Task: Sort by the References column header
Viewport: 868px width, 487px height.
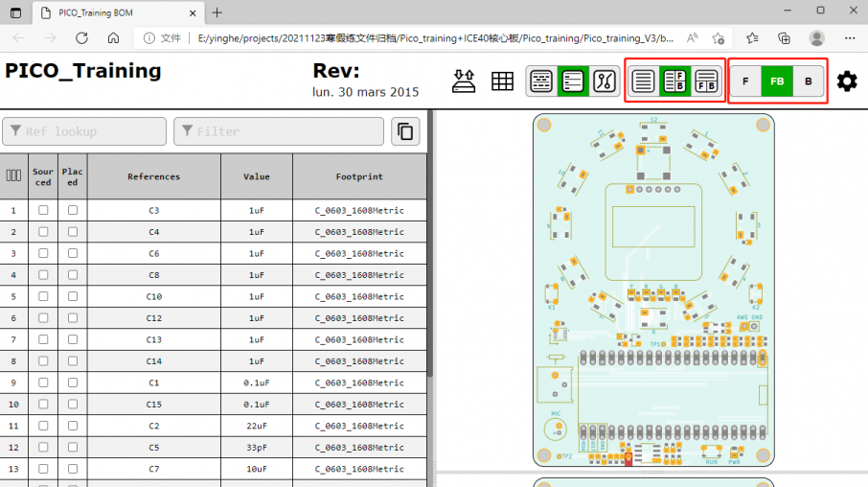Action: click(x=154, y=176)
